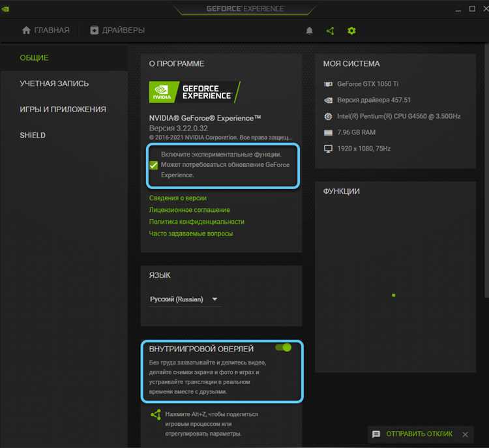Click the language dropdown arrow
This screenshot has width=489, height=448.
click(215, 299)
